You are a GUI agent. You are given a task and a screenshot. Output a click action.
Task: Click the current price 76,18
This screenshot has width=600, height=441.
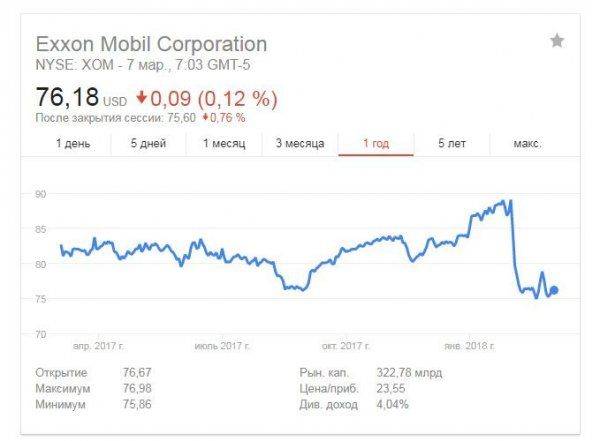pyautogui.click(x=68, y=99)
